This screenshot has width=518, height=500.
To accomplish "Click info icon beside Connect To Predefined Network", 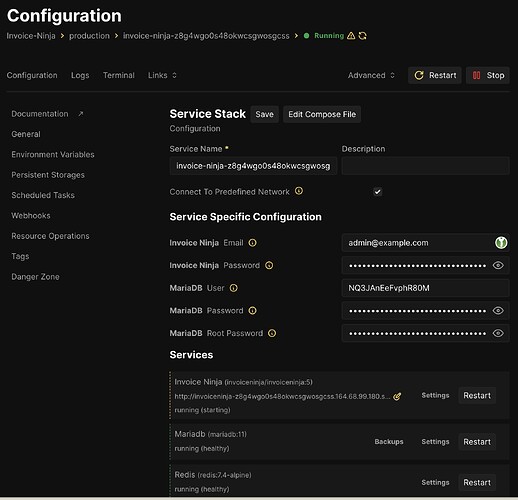I will [299, 191].
